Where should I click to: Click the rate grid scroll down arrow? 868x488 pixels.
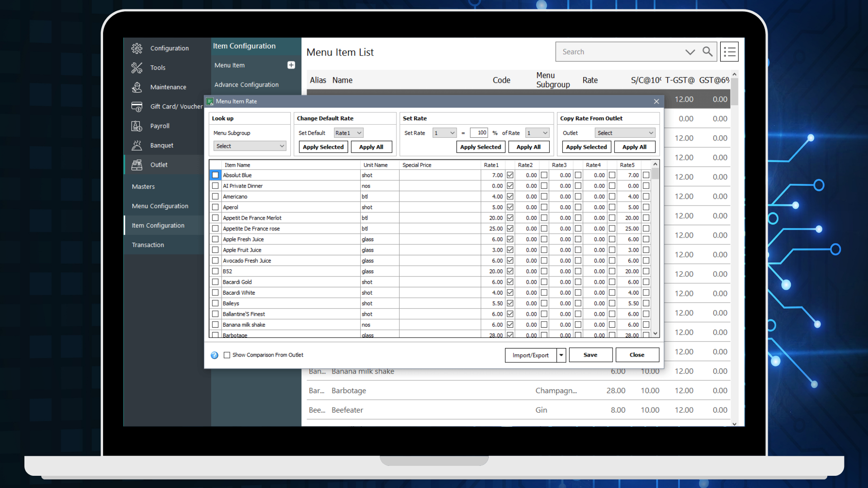pyautogui.click(x=655, y=333)
